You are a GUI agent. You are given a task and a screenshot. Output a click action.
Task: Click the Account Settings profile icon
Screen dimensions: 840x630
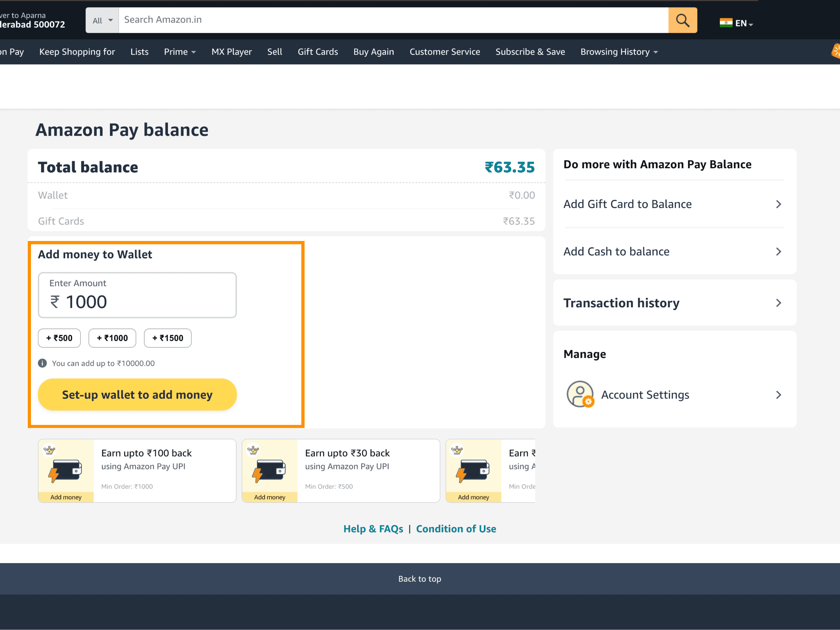[x=580, y=395]
